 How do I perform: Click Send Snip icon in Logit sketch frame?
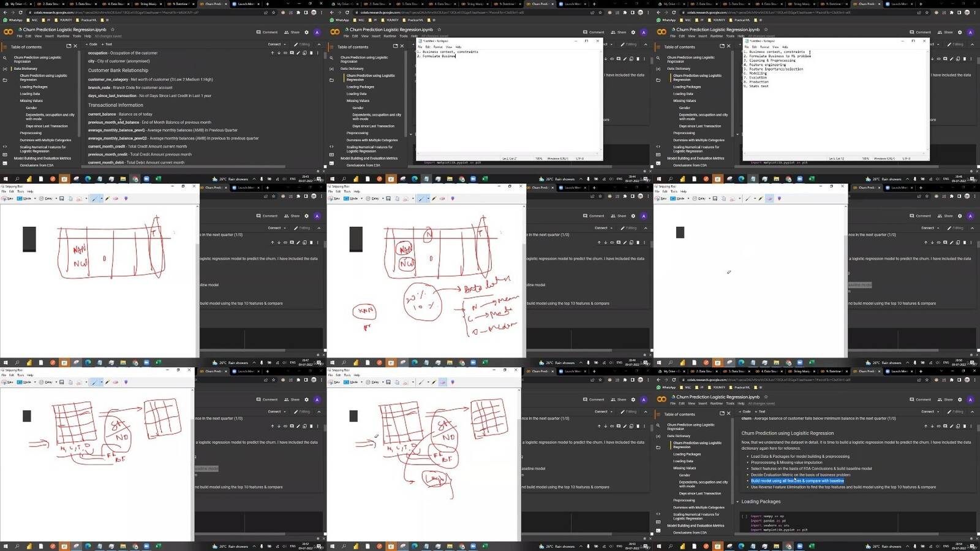(x=405, y=382)
